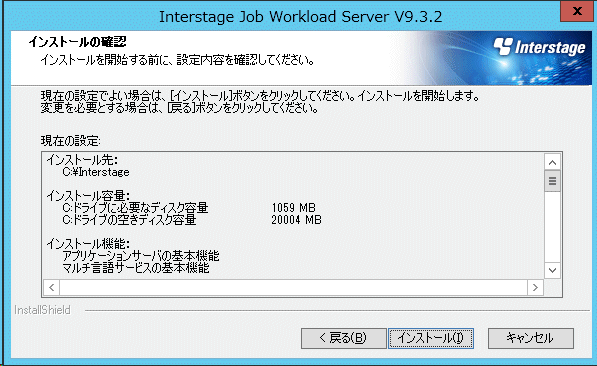The width and height of the screenshot is (597, 366).
Task: Click the マルチ言語サービスの基本機能 entry
Action: click(136, 268)
